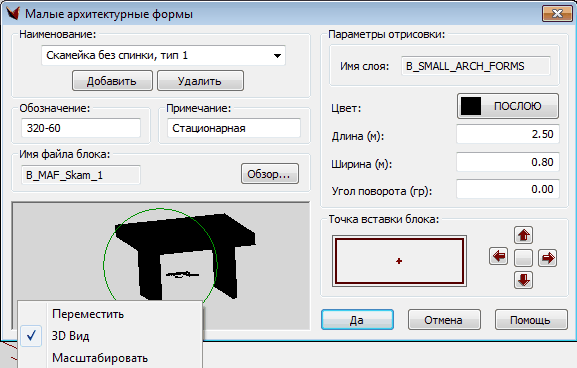Click the insertion point preview rectangle
Viewport: 577px width, 368px height.
click(x=399, y=261)
